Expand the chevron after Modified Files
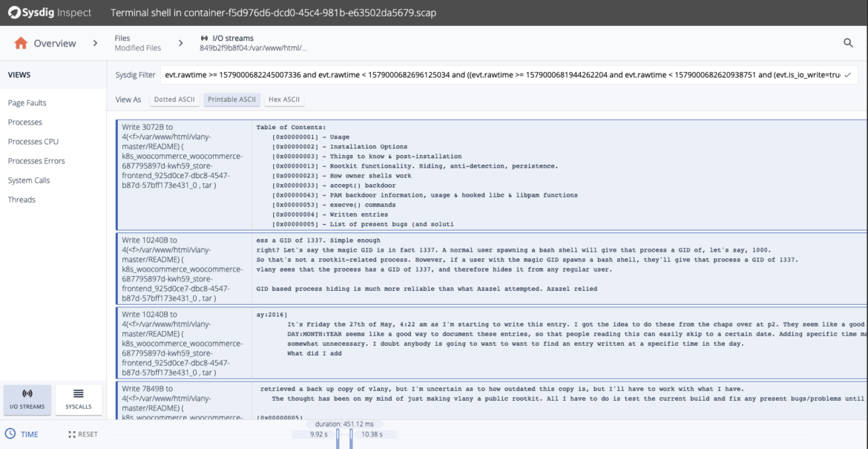 tap(180, 43)
